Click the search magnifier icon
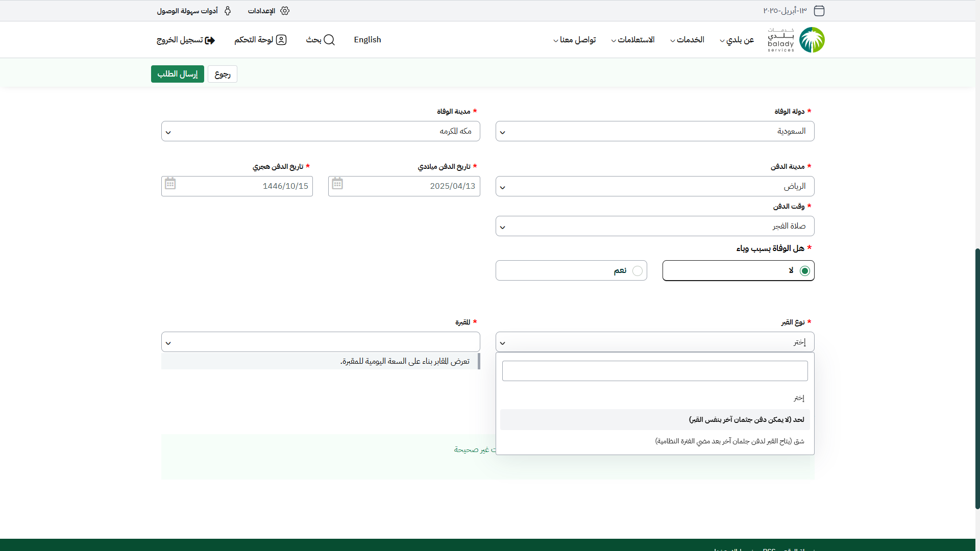Viewport: 980px width, 551px height. point(329,40)
